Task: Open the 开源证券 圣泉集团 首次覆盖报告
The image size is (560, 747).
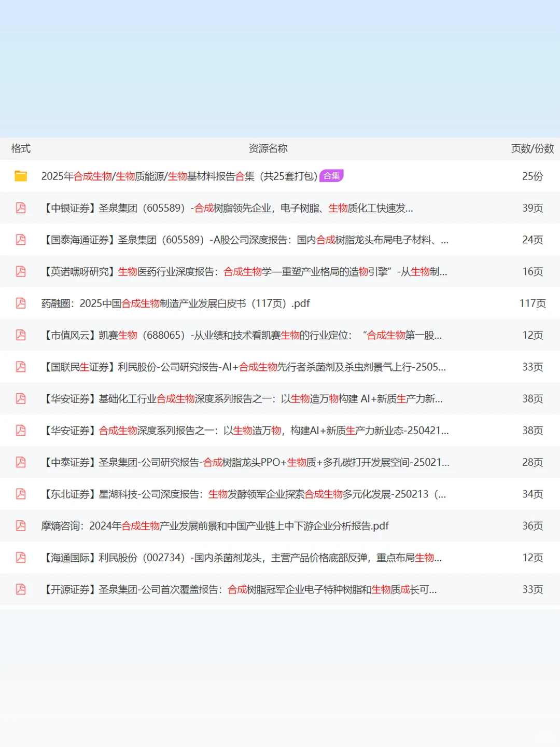Action: click(239, 589)
